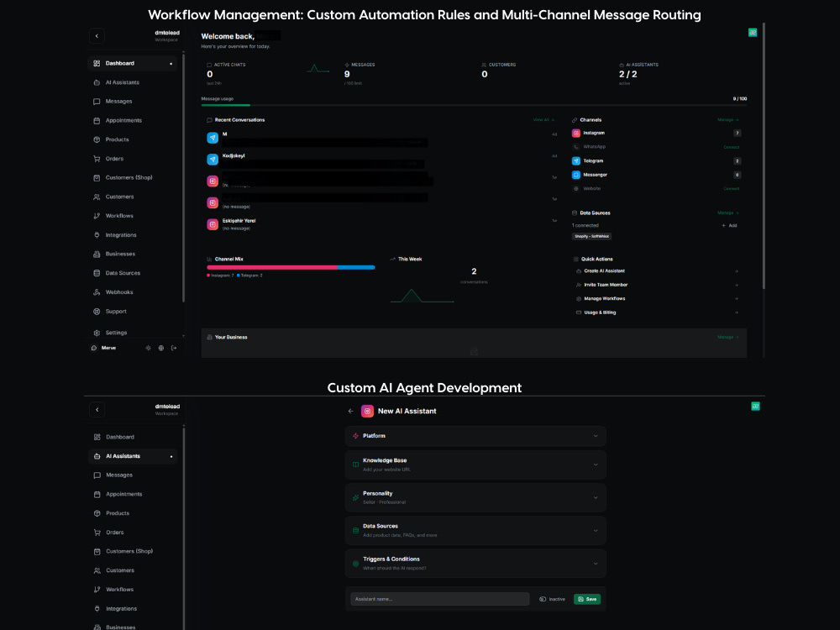Open Webhooks in the top screen sidebar
This screenshot has width=840, height=630.
coord(133,292)
